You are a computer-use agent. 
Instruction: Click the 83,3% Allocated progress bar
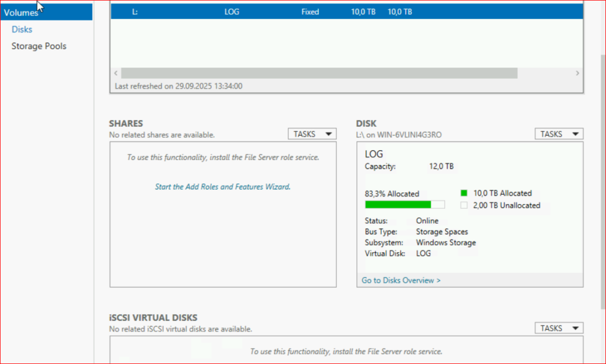(x=405, y=205)
